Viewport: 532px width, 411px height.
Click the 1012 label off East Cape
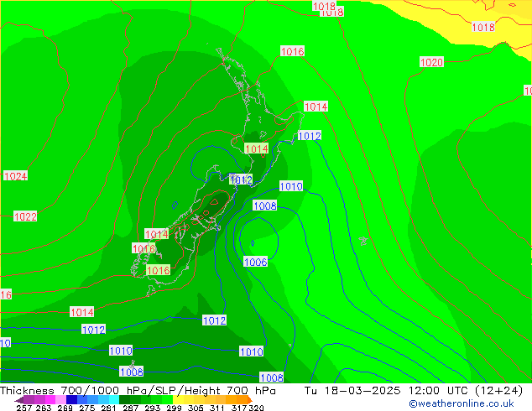point(310,136)
